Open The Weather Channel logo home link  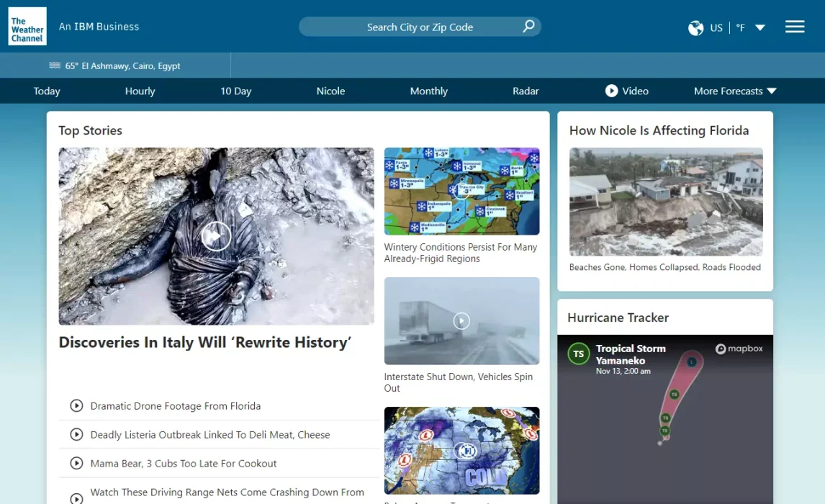coord(27,27)
